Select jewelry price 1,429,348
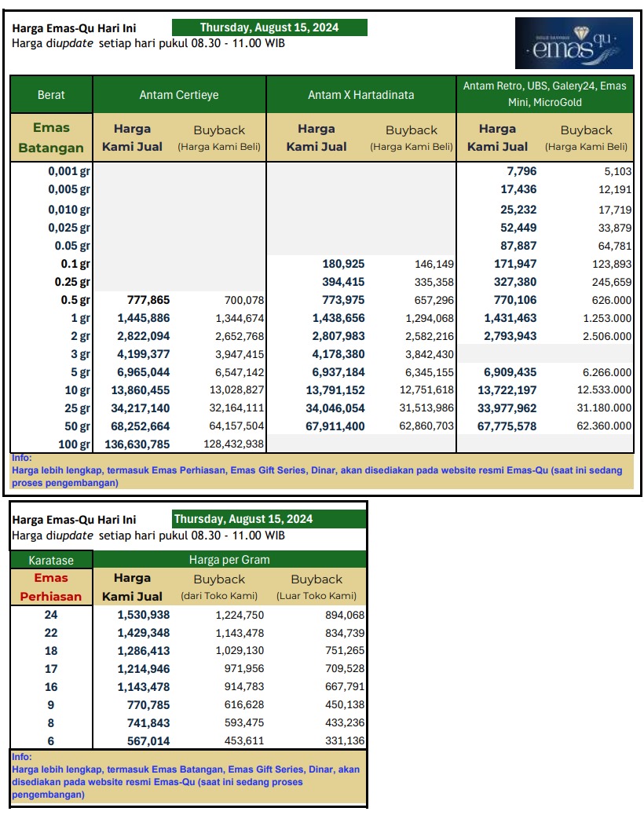This screenshot has width=644, height=815. 144,633
